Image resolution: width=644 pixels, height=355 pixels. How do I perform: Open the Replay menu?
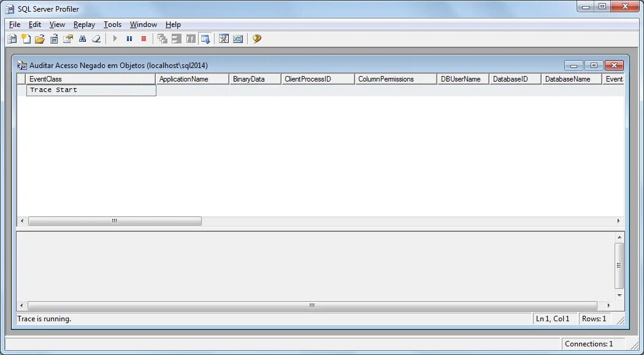pos(84,25)
